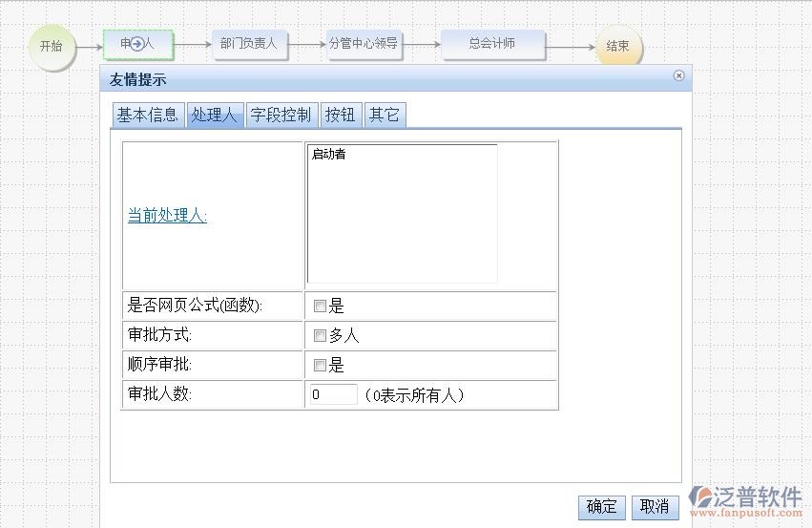Click the 取消 button
Screen dimensions: 812x528
click(655, 507)
